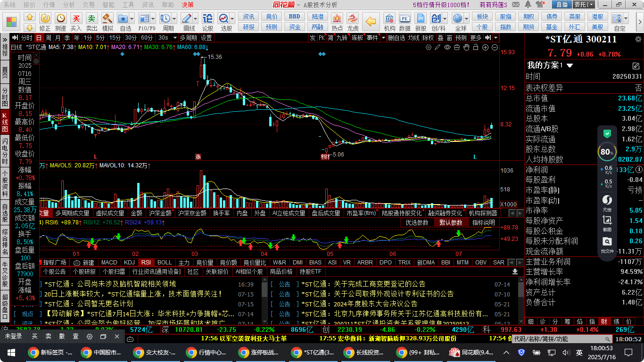Click the large yellow back arrow icon

pos(372,22)
